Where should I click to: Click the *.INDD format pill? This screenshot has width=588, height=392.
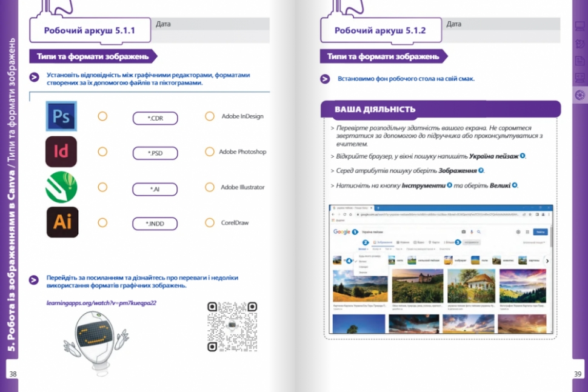tap(155, 224)
